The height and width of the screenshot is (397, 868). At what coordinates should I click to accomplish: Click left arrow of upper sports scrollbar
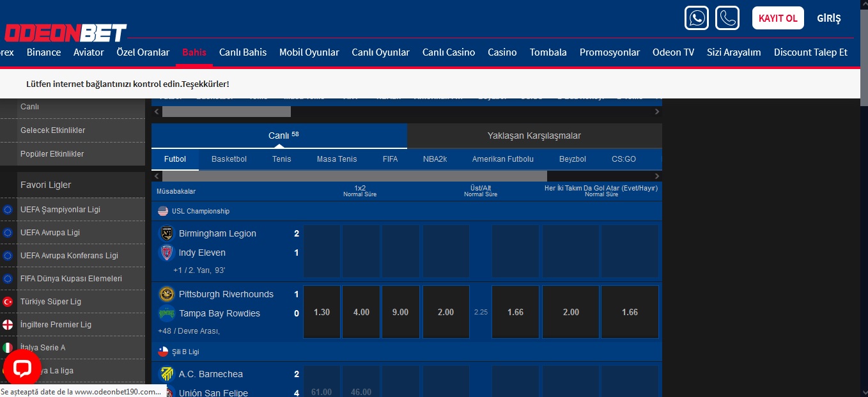[x=157, y=112]
